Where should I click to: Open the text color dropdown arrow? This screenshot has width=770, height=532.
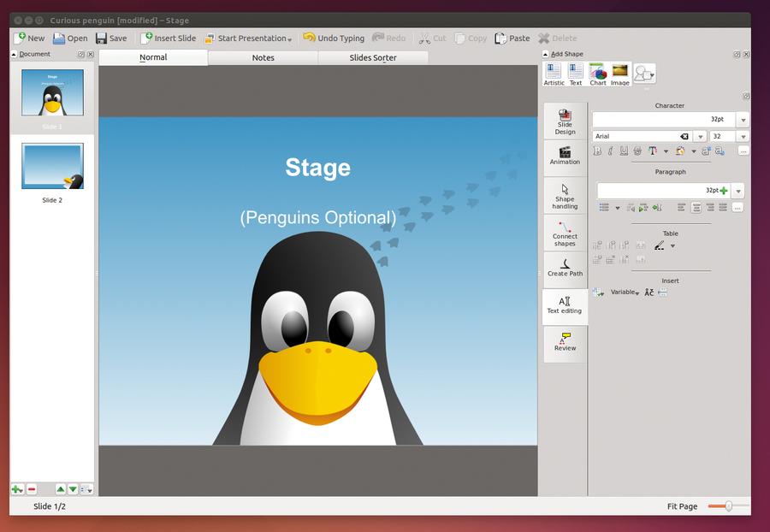coord(666,151)
